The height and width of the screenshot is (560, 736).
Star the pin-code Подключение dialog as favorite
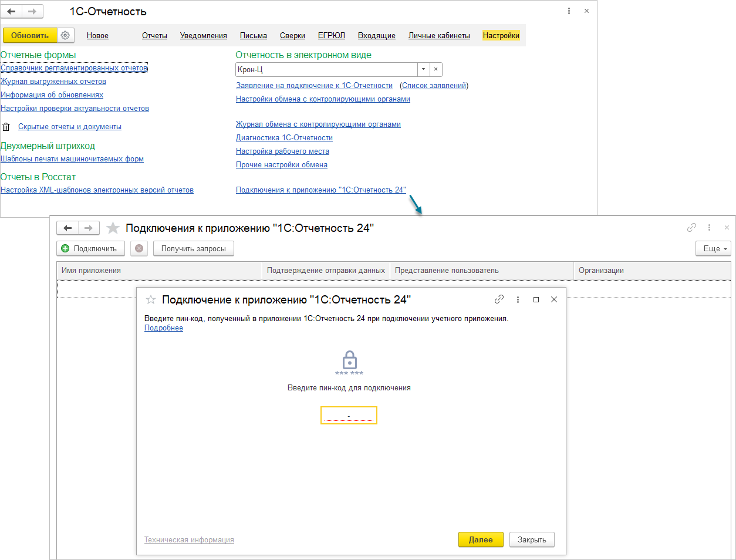(151, 300)
